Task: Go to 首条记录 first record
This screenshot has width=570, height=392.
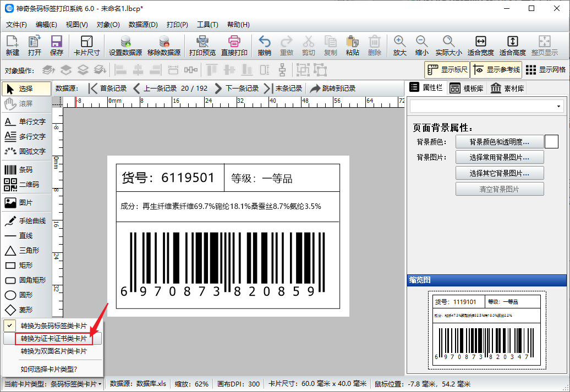Action: click(108, 89)
